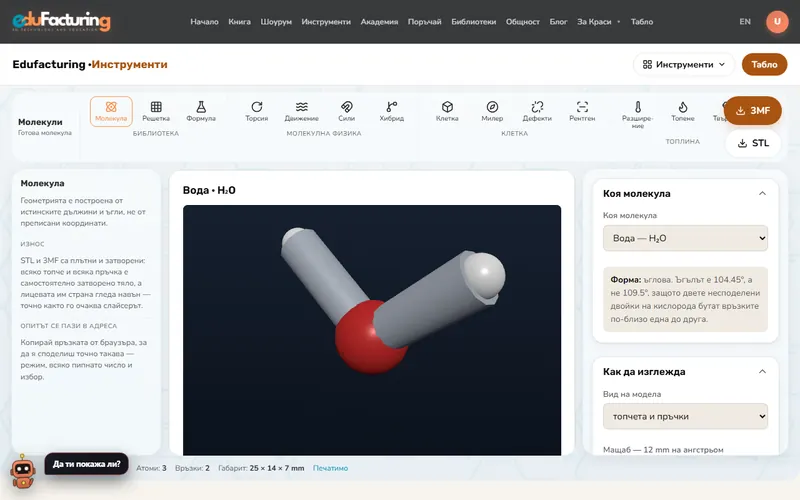Open the robot assistant mascot

[x=23, y=472]
